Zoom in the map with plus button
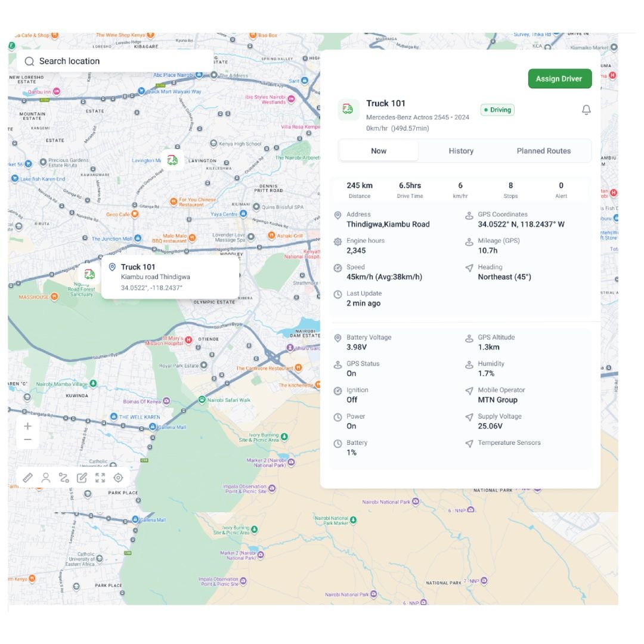 [x=27, y=426]
